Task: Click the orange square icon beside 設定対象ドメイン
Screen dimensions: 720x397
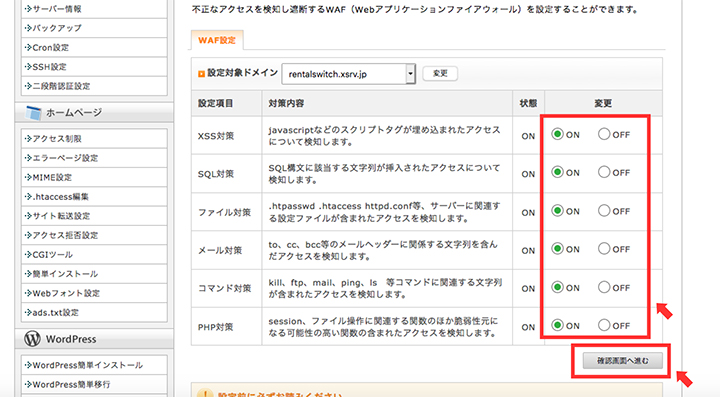Action: 201,74
